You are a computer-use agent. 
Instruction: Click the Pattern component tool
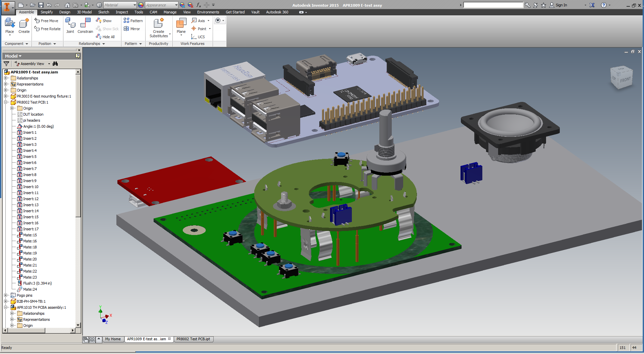(133, 21)
